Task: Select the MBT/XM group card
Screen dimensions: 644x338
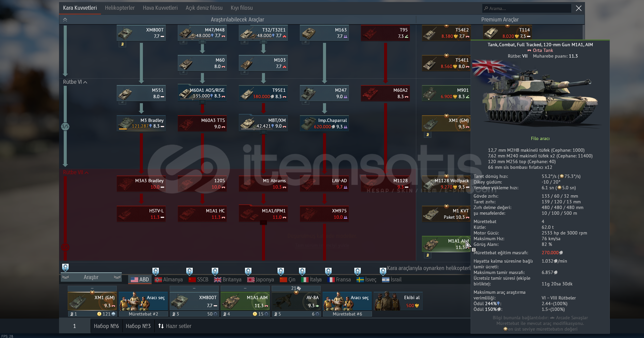Action: click(x=263, y=123)
